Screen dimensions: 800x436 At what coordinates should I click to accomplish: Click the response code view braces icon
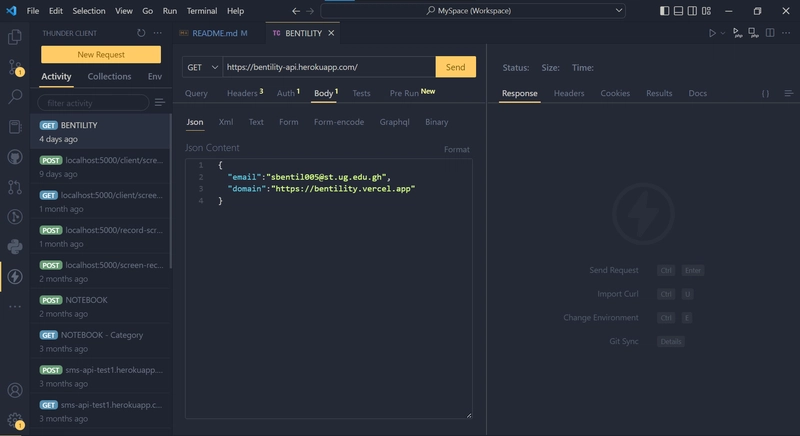point(765,93)
